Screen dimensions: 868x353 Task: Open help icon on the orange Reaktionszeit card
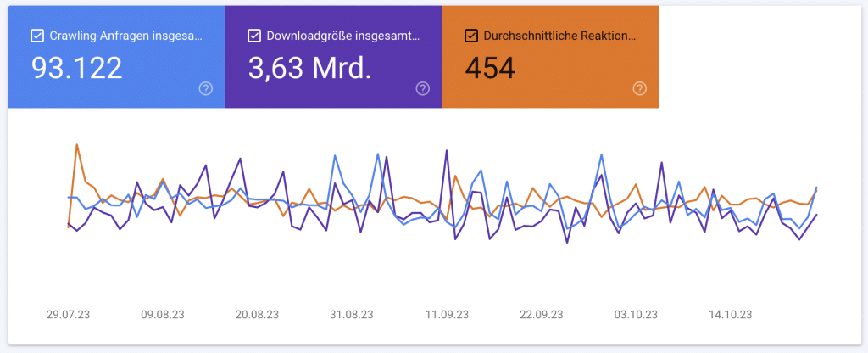(639, 88)
